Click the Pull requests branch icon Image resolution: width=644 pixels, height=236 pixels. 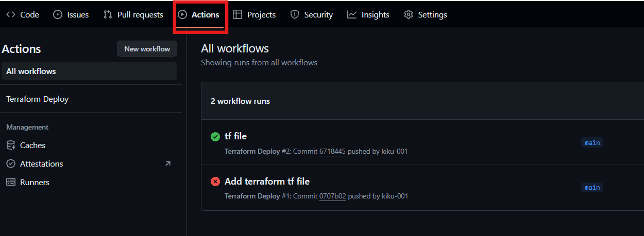click(x=108, y=15)
